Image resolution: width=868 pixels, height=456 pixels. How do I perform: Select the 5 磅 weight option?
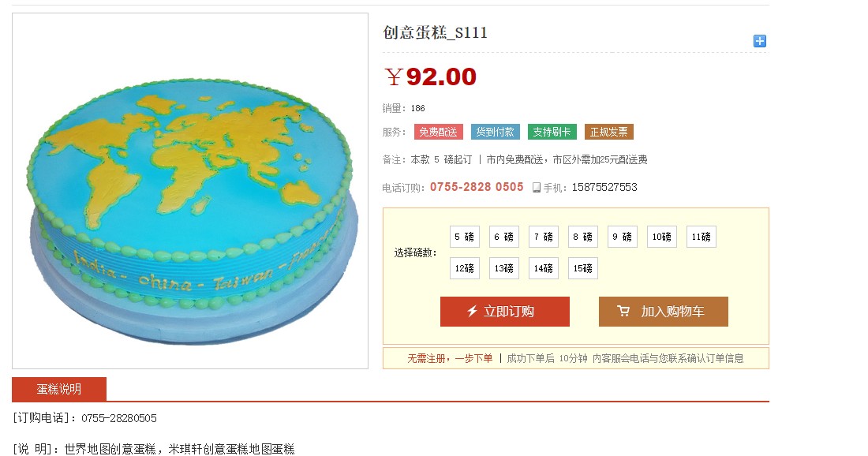point(465,237)
